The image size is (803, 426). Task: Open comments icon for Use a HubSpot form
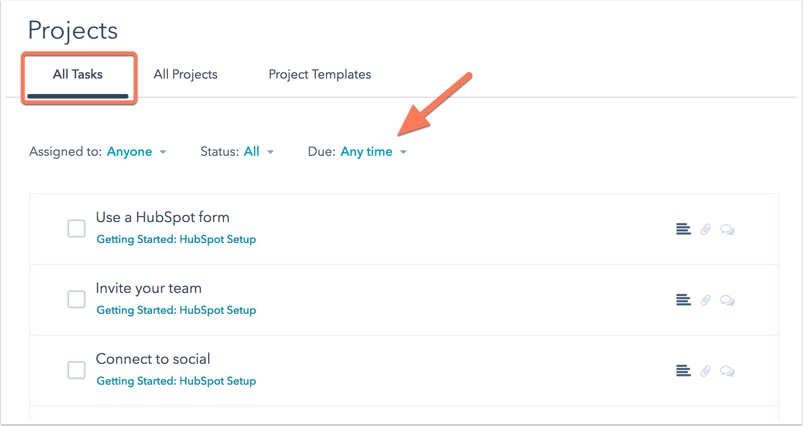(x=727, y=229)
